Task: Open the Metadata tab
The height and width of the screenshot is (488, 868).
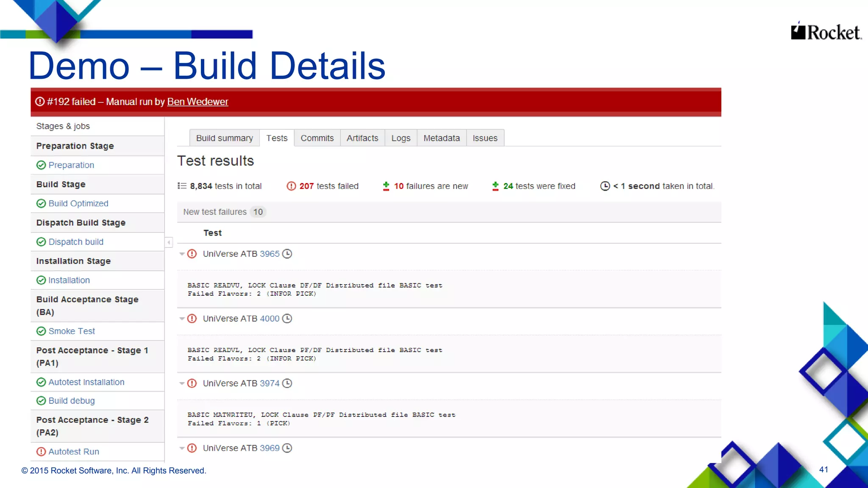Action: (x=442, y=138)
